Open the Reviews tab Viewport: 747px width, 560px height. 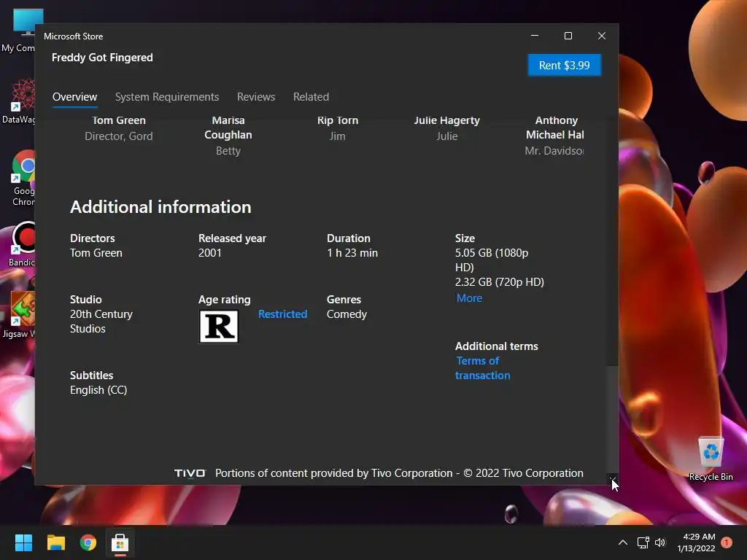256,97
